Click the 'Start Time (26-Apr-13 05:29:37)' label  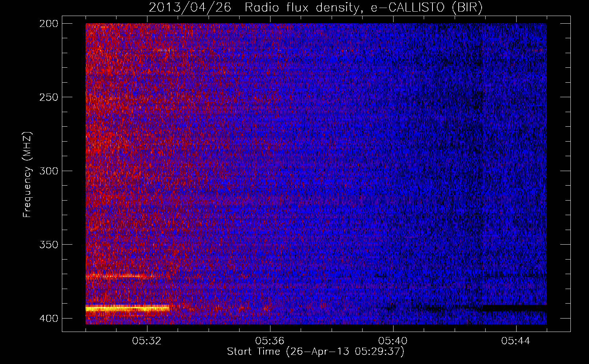coord(316,352)
